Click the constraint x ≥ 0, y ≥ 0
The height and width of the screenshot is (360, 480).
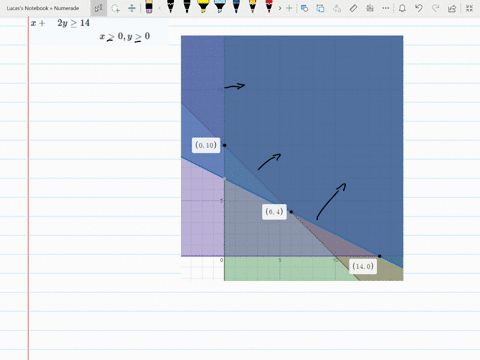[x=125, y=36]
